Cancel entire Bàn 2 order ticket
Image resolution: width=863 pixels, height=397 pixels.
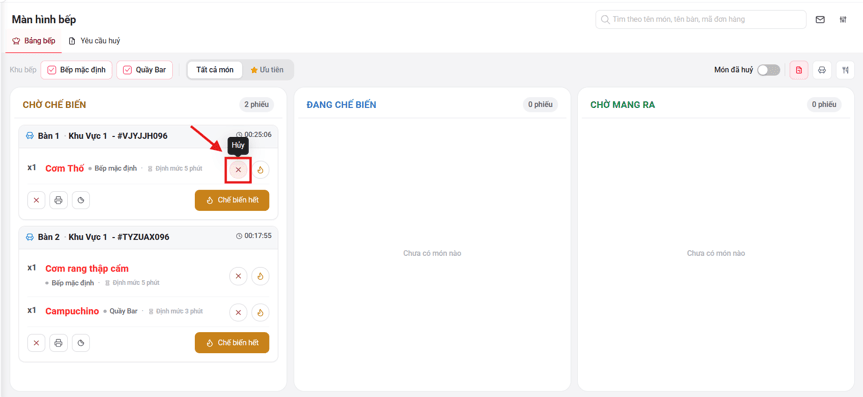click(x=36, y=342)
